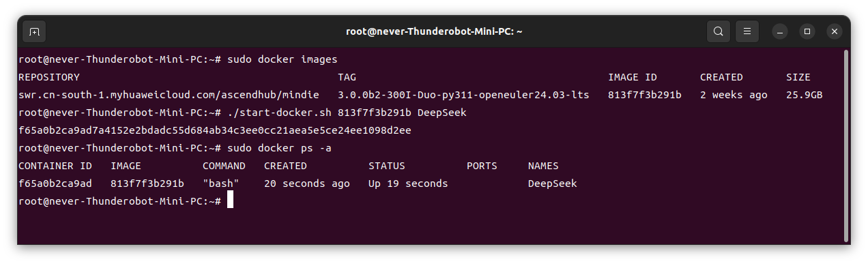Minimize the terminal window
Image resolution: width=868 pixels, height=264 pixels.
780,31
